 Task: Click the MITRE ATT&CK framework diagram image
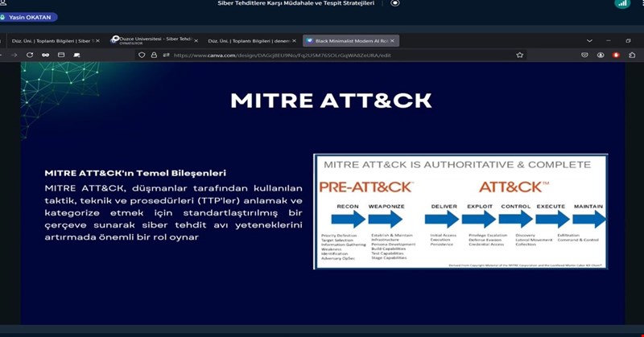coord(460,211)
